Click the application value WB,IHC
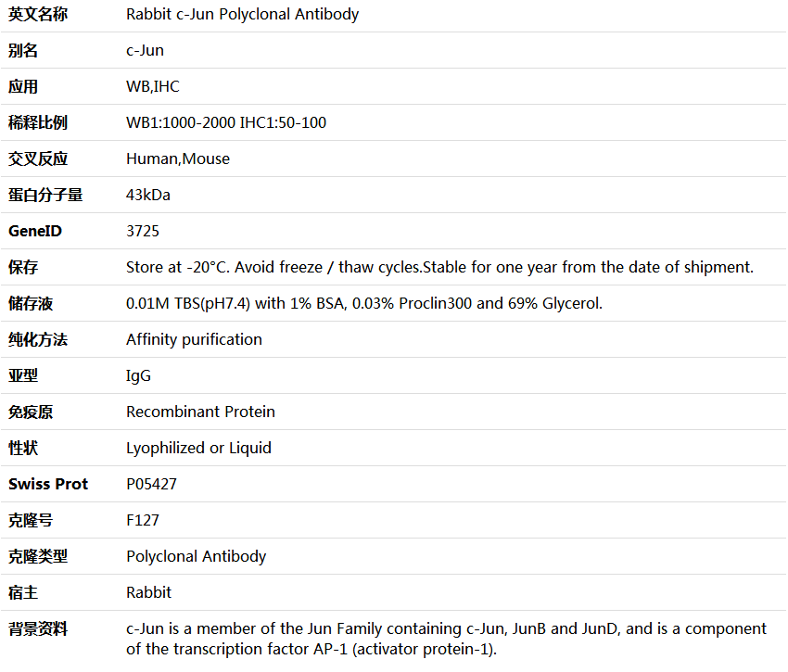This screenshot has width=788, height=672. point(152,86)
